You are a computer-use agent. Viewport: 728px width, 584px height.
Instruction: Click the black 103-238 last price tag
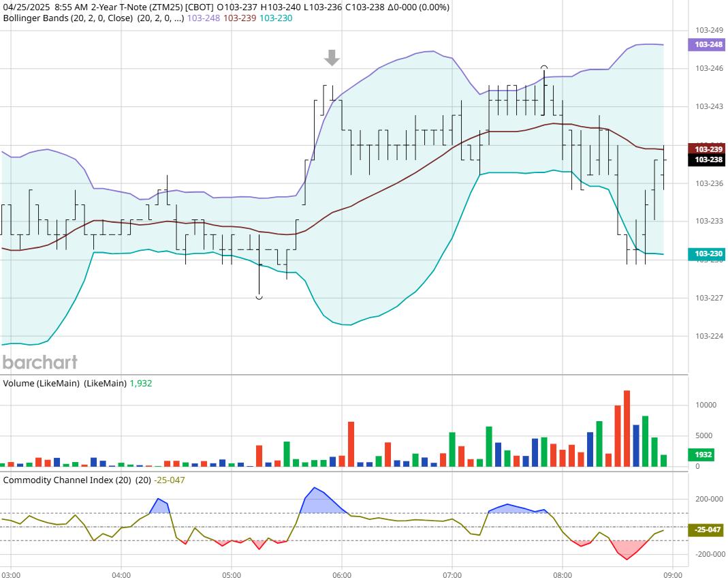point(708,160)
